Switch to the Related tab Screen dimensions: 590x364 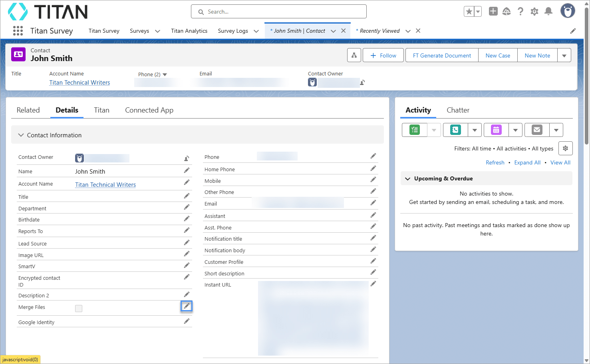point(28,110)
